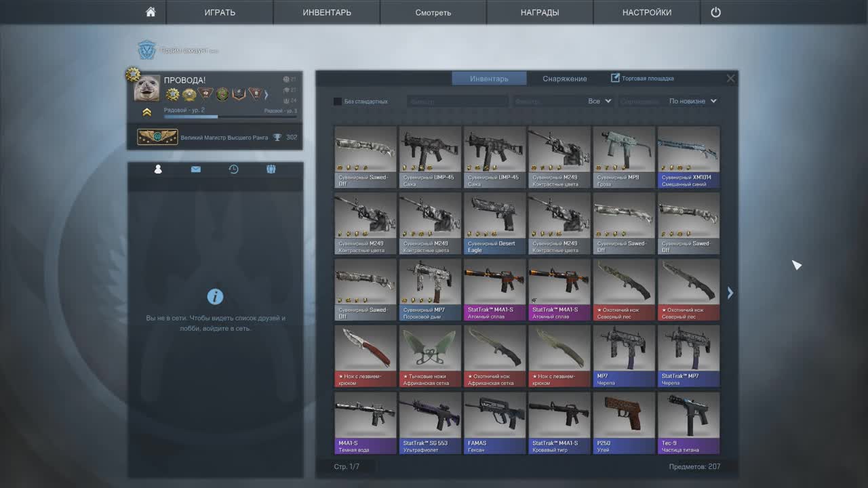Select M4A1-S Темная вода item

tap(366, 423)
